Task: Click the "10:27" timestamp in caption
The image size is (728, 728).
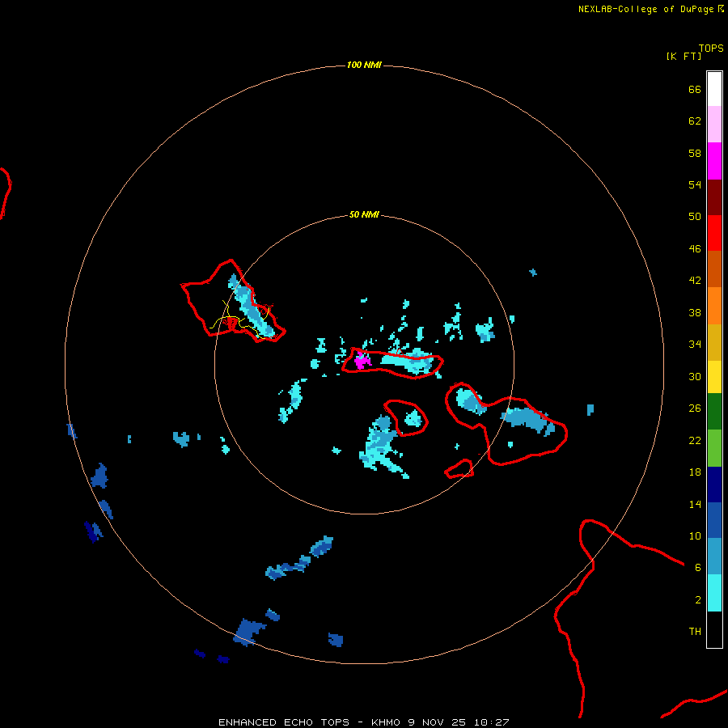Action: point(492,722)
